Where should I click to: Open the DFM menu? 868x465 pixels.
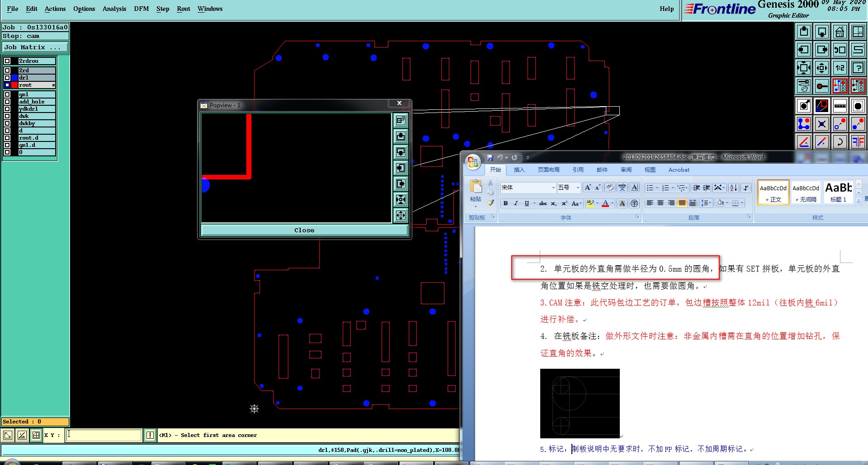tap(142, 9)
